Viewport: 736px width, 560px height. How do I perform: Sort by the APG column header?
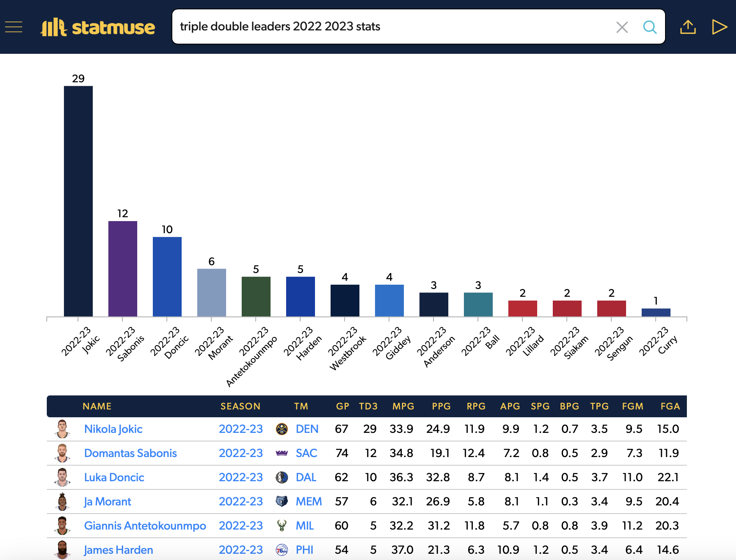tap(510, 406)
